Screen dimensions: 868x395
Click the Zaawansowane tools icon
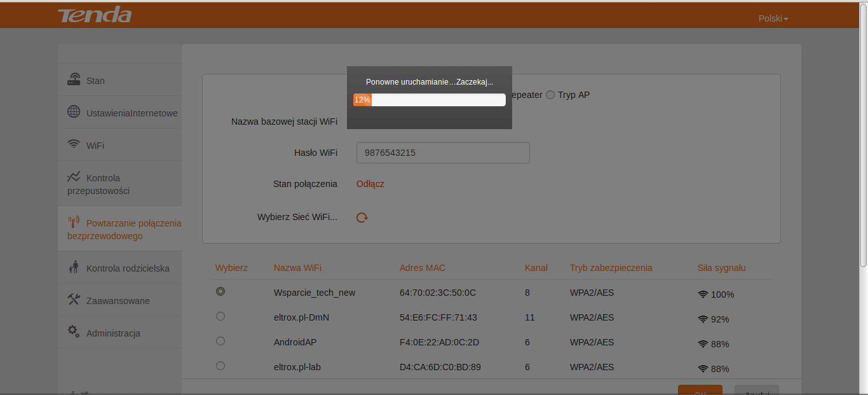(74, 300)
